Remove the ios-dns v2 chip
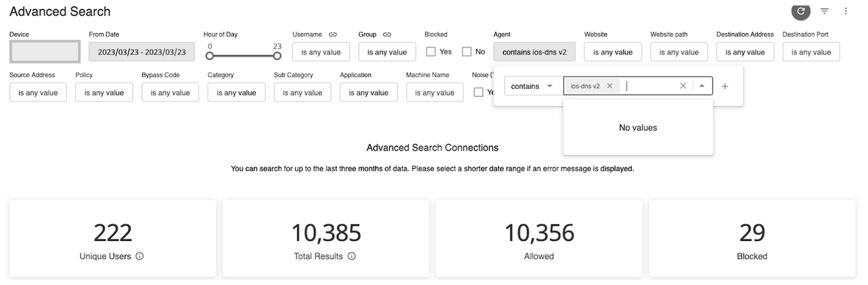 click(610, 86)
